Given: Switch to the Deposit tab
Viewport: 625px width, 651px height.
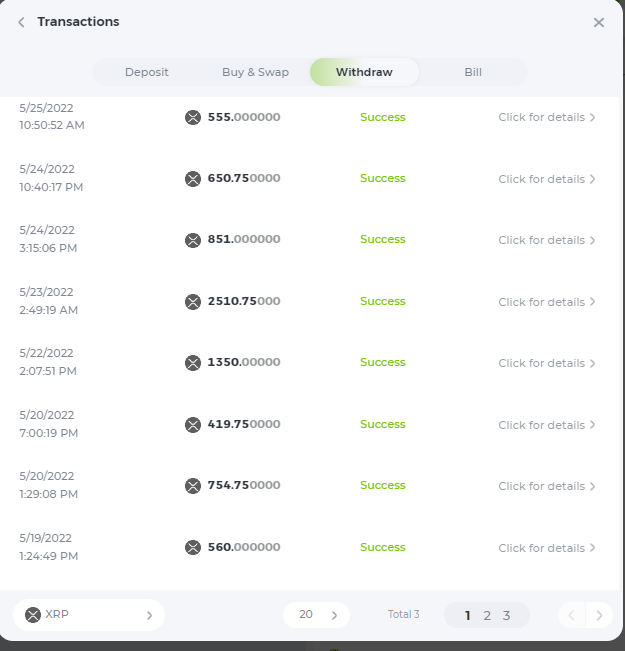Looking at the screenshot, I should [x=146, y=72].
